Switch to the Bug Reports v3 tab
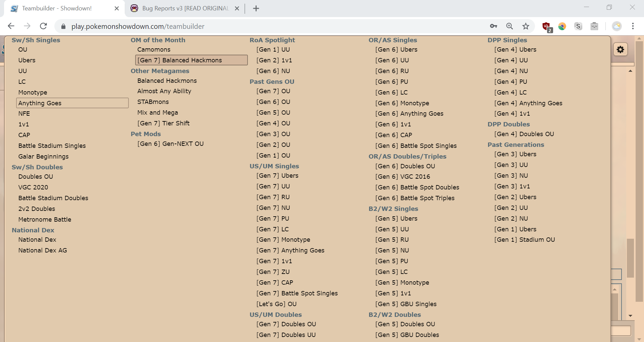This screenshot has width=644, height=342. click(x=184, y=8)
